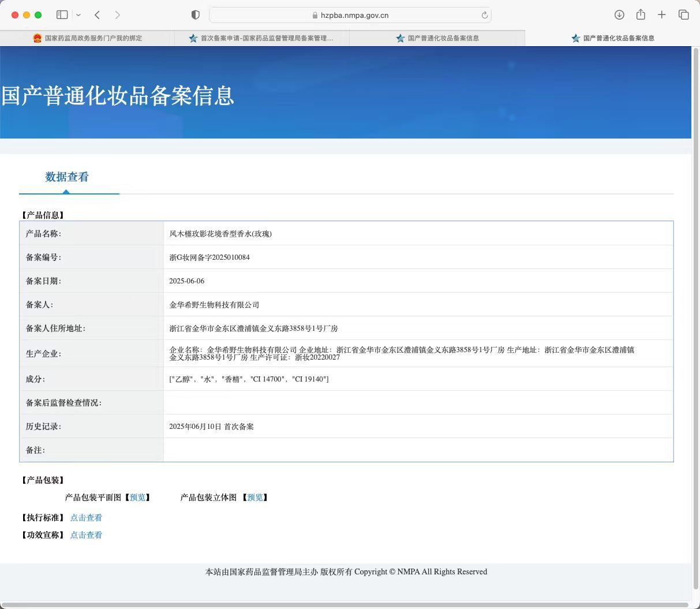The image size is (700, 609).
Task: Add a new tab with the plus icon
Action: [x=662, y=15]
